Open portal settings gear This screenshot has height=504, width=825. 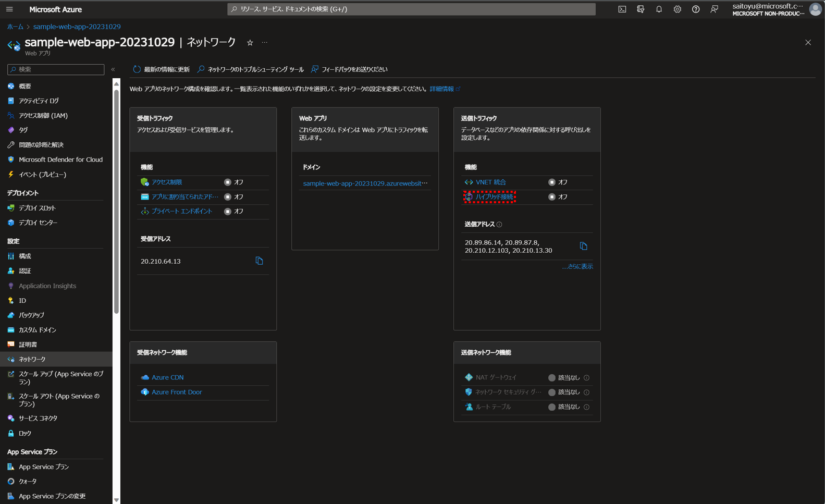(677, 9)
